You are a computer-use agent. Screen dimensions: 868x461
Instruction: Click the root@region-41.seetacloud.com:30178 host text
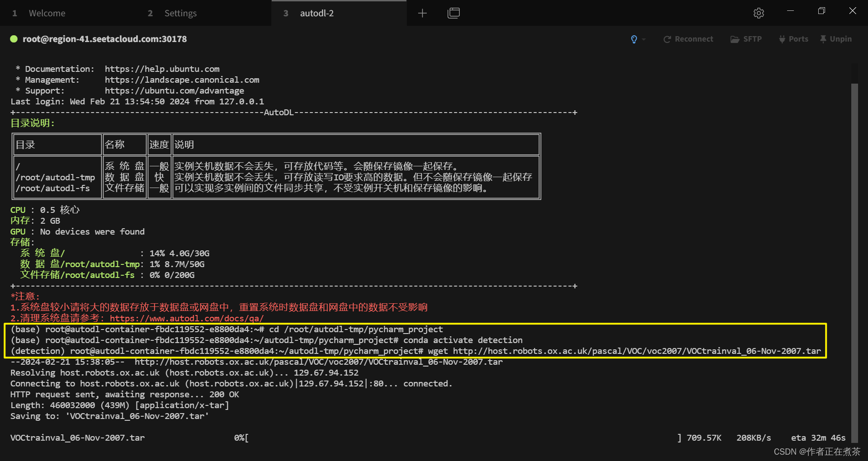[104, 39]
